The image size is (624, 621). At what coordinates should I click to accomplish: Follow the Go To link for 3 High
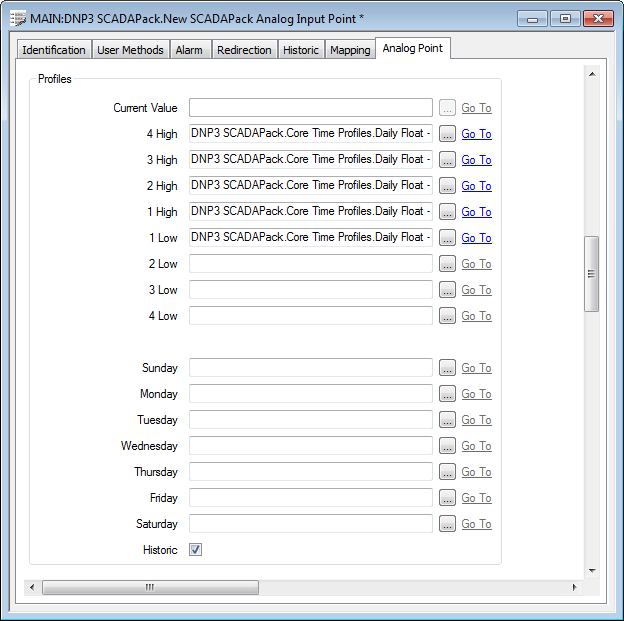tap(476, 160)
